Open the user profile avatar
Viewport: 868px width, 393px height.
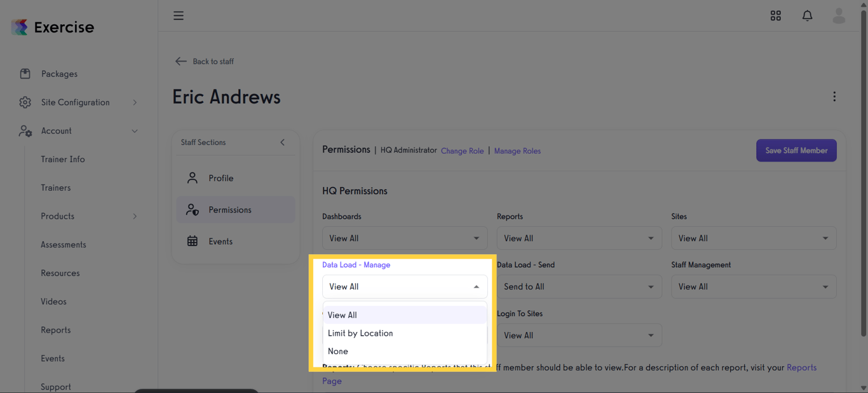[x=839, y=15]
